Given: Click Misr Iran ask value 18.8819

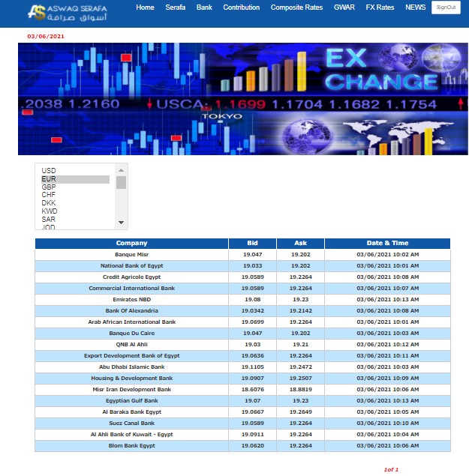Looking at the screenshot, I should pos(300,389).
